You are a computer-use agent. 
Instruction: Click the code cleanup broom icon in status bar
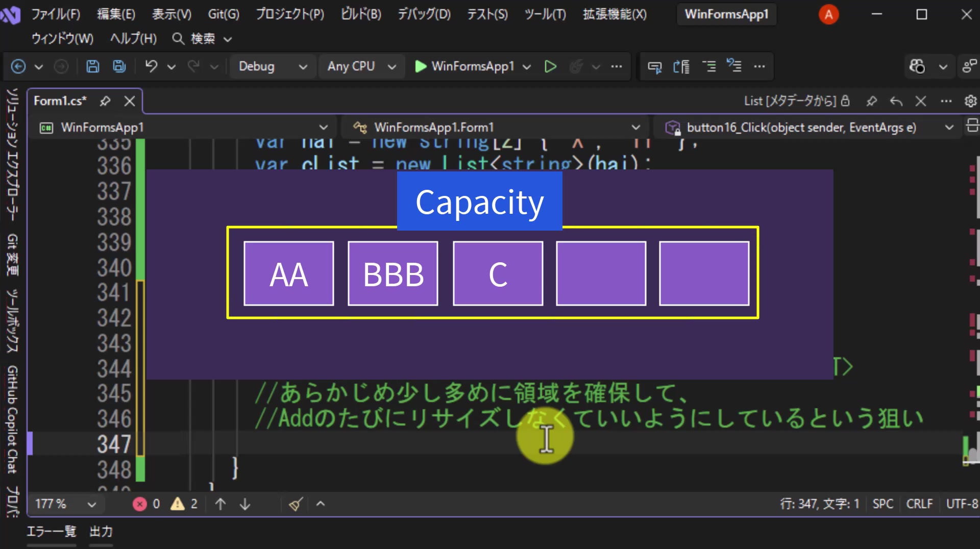coord(296,504)
